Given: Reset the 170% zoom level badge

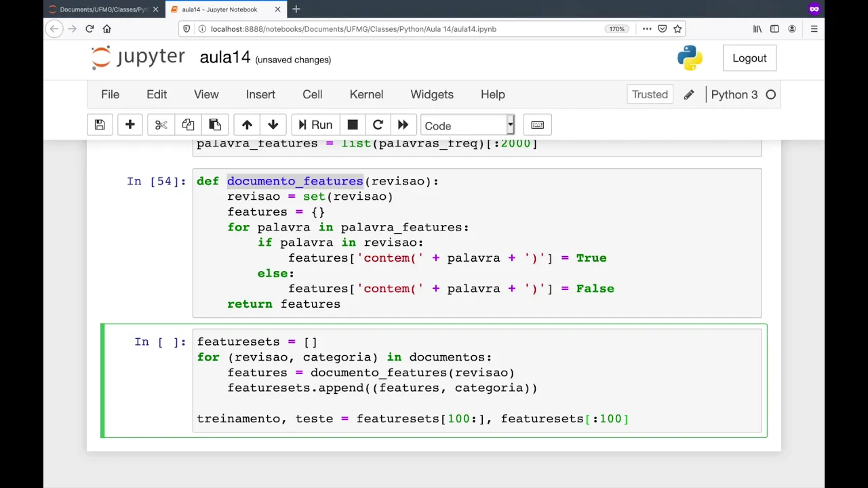Looking at the screenshot, I should click(616, 29).
